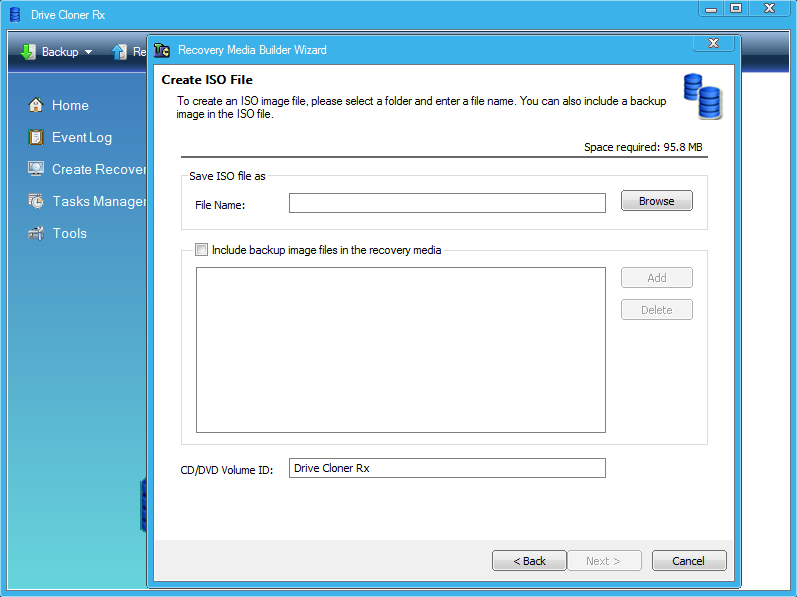Expand the Backup dropdown arrow
Image resolution: width=797 pixels, height=597 pixels.
[88, 52]
